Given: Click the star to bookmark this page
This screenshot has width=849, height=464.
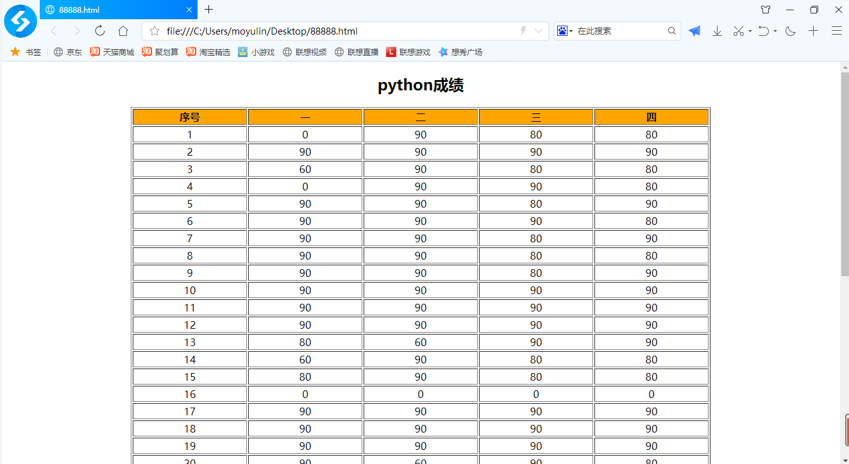Looking at the screenshot, I should click(154, 31).
